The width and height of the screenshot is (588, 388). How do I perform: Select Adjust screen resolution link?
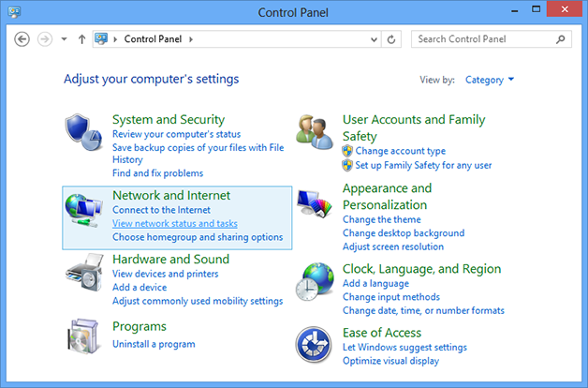click(392, 246)
